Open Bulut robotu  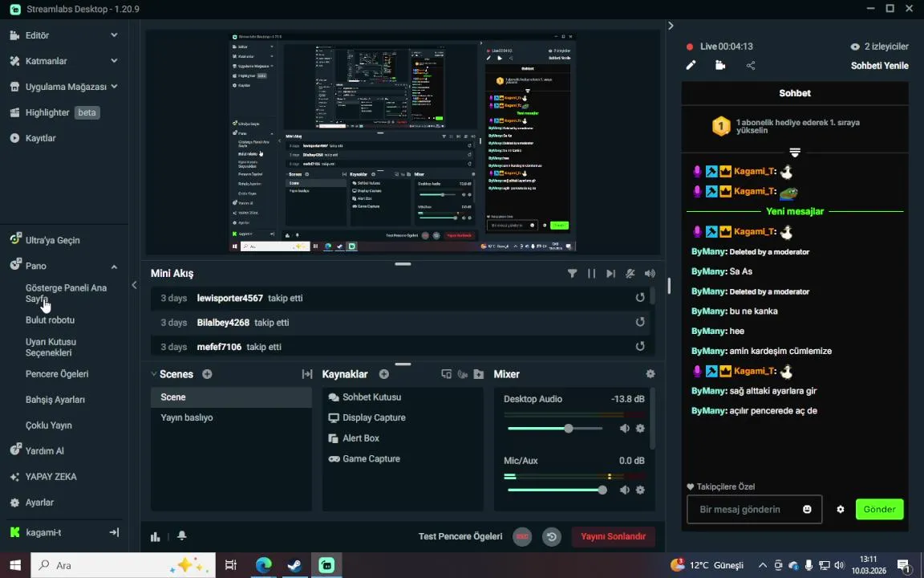click(50, 320)
